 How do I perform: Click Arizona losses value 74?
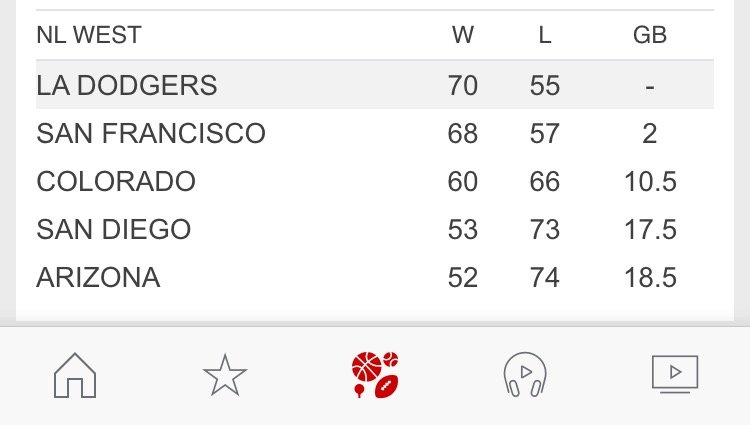coord(545,277)
